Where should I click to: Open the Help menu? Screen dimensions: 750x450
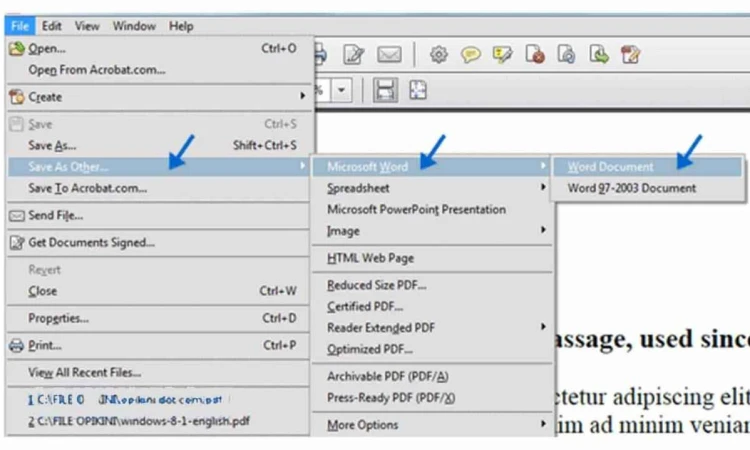(x=181, y=26)
